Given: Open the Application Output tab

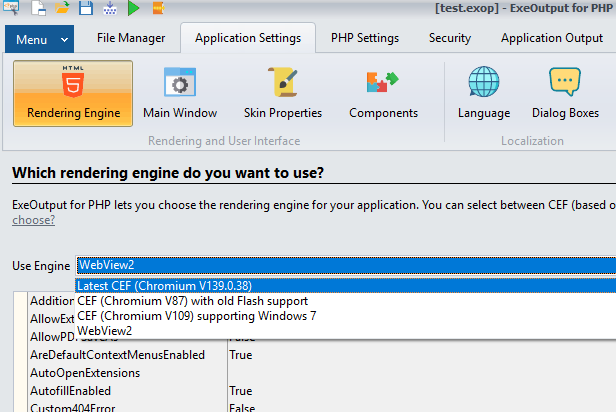Looking at the screenshot, I should pos(551,39).
